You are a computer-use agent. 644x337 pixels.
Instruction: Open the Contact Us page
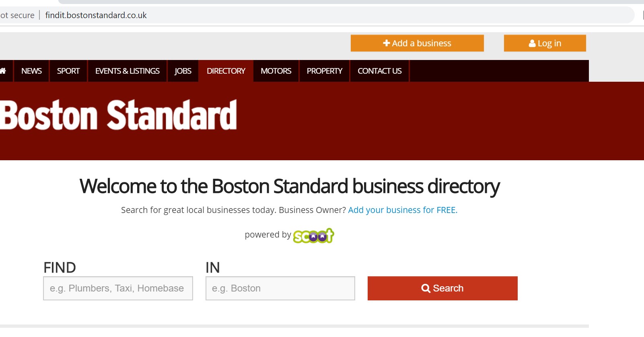point(380,71)
